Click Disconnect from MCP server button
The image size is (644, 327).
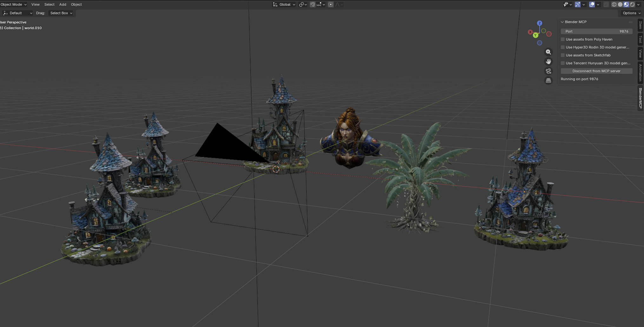[596, 71]
